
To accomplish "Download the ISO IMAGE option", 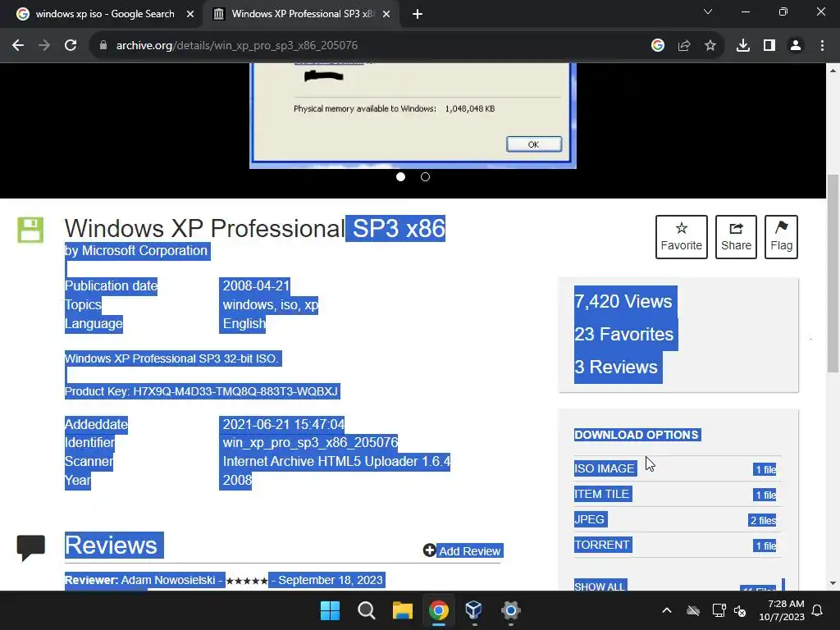I will [x=605, y=468].
